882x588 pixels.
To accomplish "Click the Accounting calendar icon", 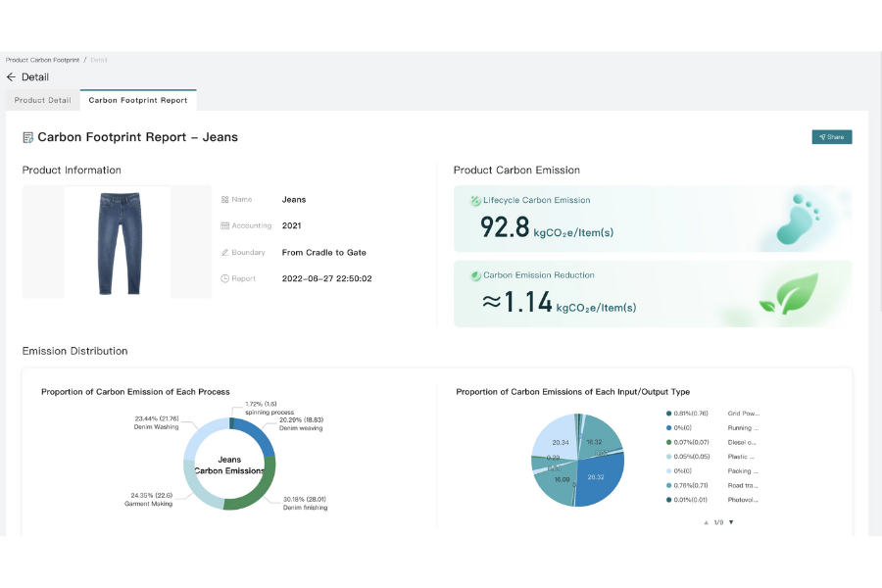I will tap(224, 225).
